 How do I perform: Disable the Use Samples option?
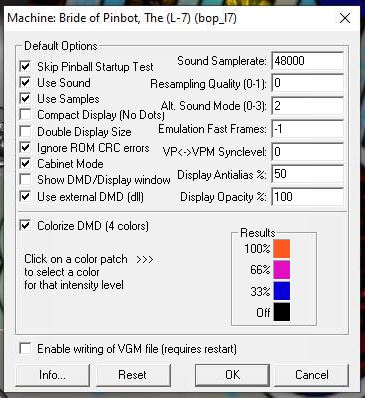tap(25, 99)
